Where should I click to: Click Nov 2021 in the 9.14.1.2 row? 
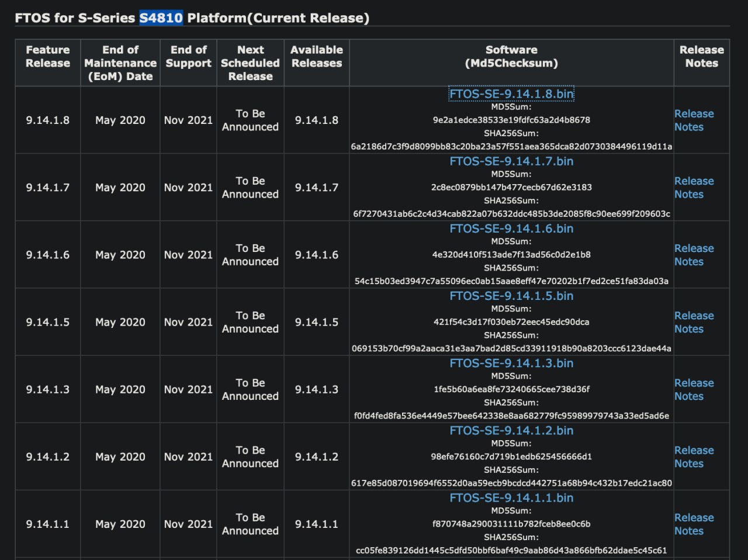tap(188, 457)
